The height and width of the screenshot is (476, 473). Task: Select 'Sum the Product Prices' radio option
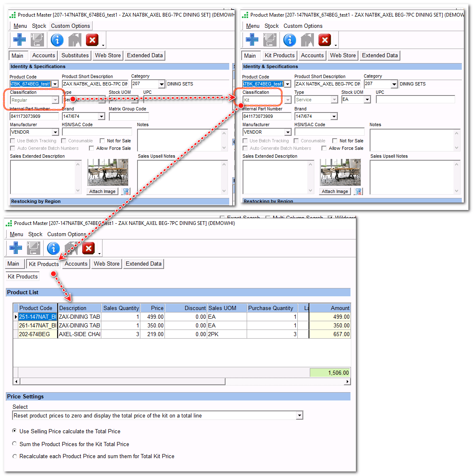[x=15, y=444]
